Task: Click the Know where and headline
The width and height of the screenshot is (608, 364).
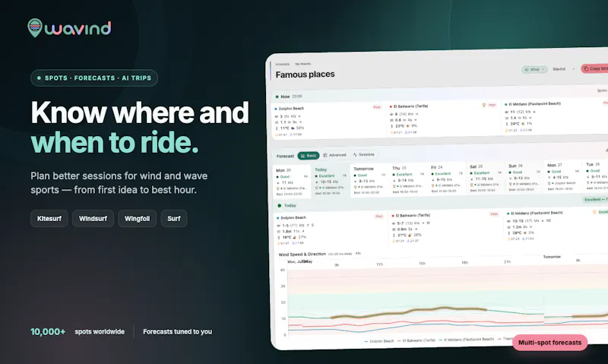Action: [140, 112]
